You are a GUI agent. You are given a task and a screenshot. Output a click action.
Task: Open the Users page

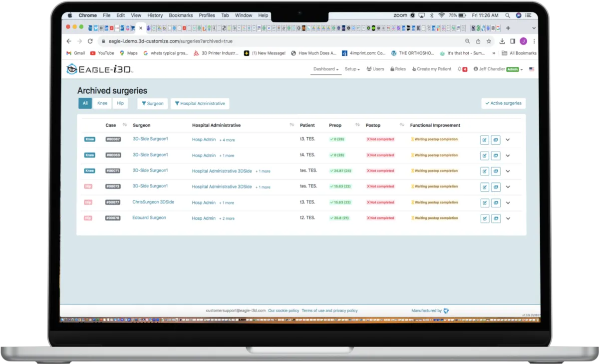pyautogui.click(x=375, y=69)
